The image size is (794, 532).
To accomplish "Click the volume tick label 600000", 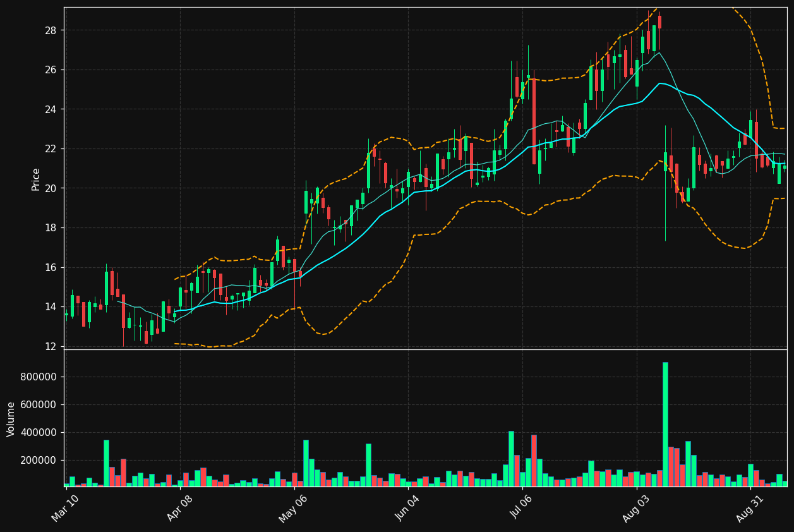I will (x=40, y=405).
